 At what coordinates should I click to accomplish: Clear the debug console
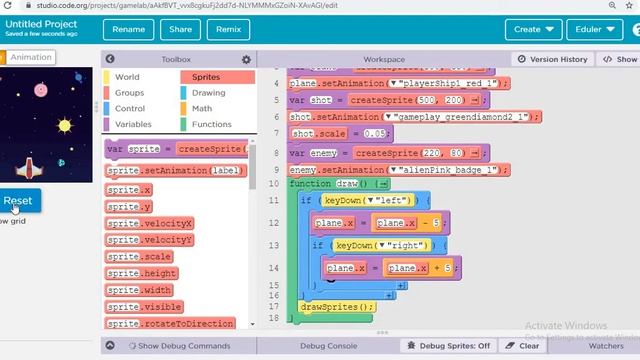point(522,346)
